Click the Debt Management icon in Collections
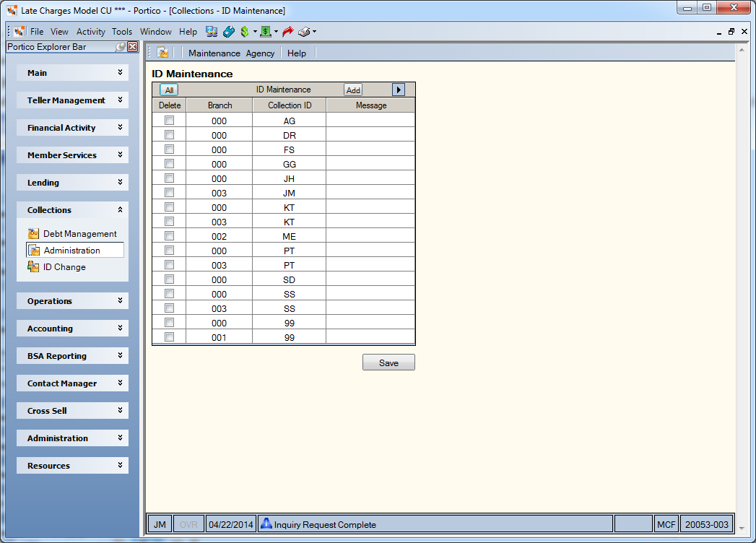The width and height of the screenshot is (756, 543). pyautogui.click(x=32, y=234)
